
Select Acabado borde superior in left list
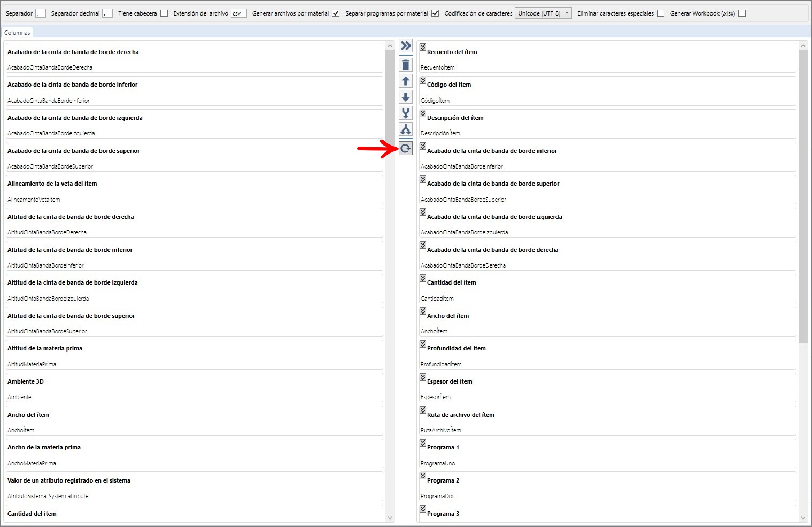pos(195,157)
